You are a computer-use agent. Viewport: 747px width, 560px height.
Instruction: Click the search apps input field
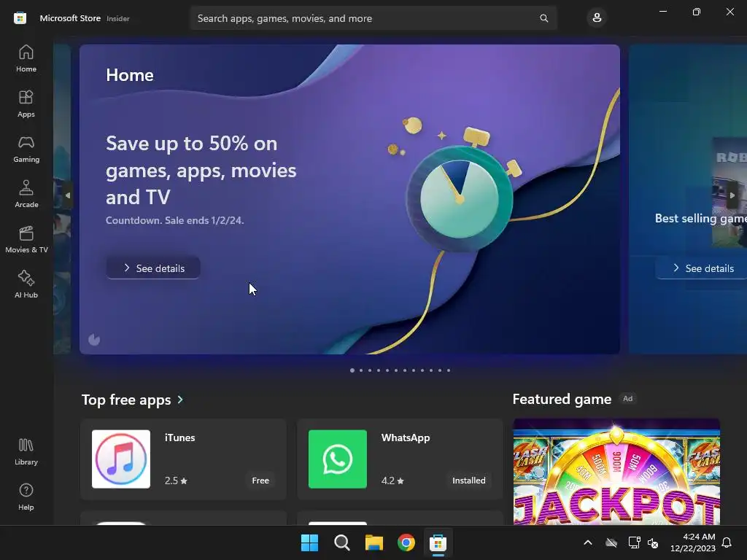tap(373, 18)
